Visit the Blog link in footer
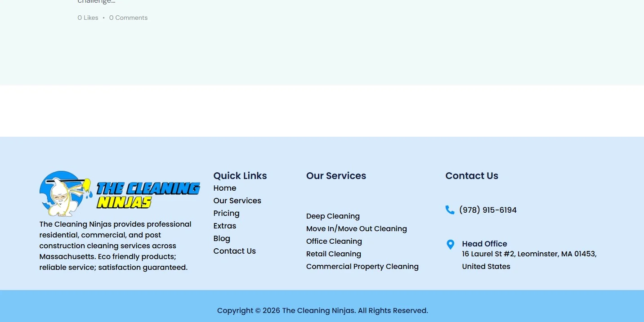644x322 pixels. pyautogui.click(x=222, y=238)
